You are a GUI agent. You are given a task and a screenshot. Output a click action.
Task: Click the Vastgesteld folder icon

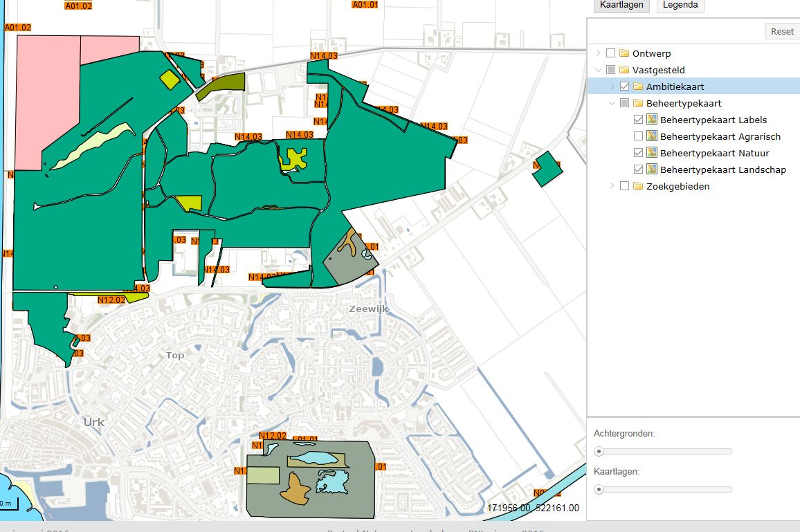point(624,70)
